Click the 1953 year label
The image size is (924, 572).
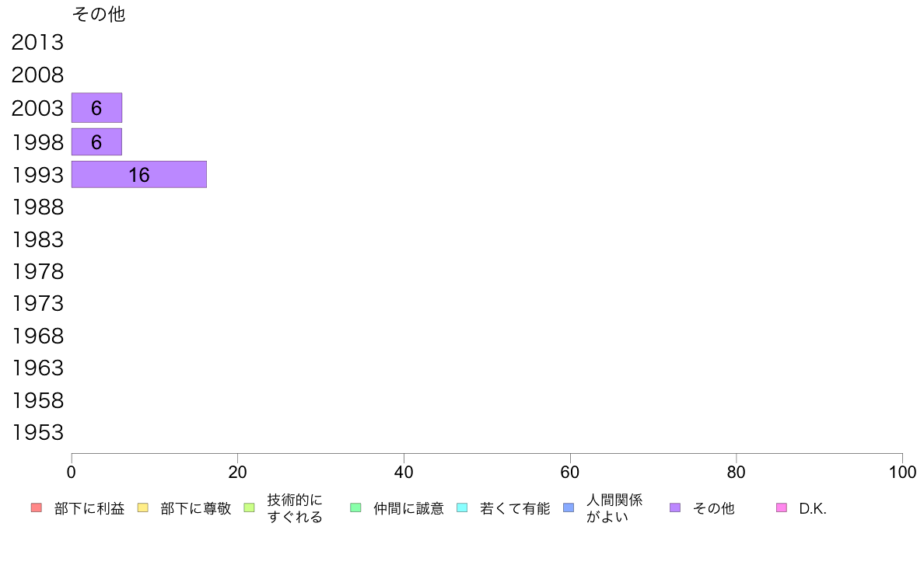(x=37, y=432)
